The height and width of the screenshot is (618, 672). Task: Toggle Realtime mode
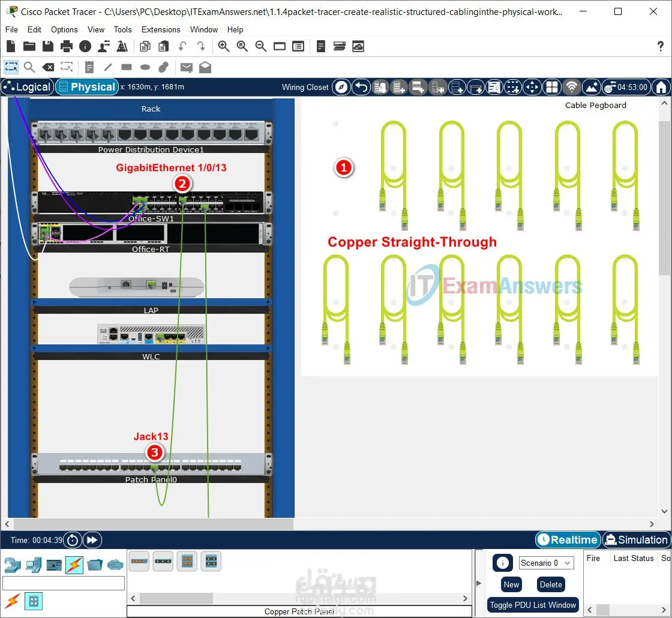click(x=568, y=539)
